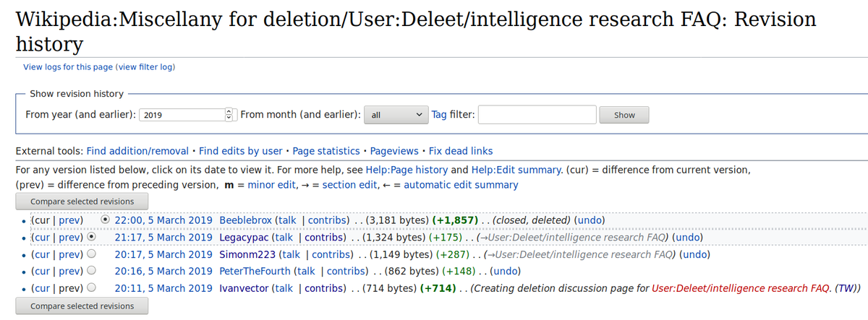The height and width of the screenshot is (320, 868).
Task: Open Legacypac's user page
Action: (x=243, y=237)
